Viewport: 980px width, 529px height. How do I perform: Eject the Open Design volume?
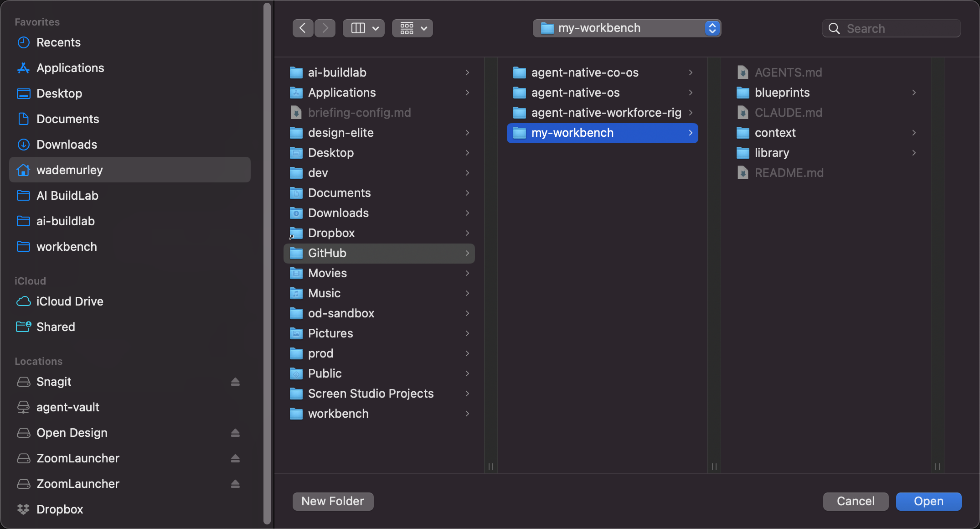click(x=235, y=433)
